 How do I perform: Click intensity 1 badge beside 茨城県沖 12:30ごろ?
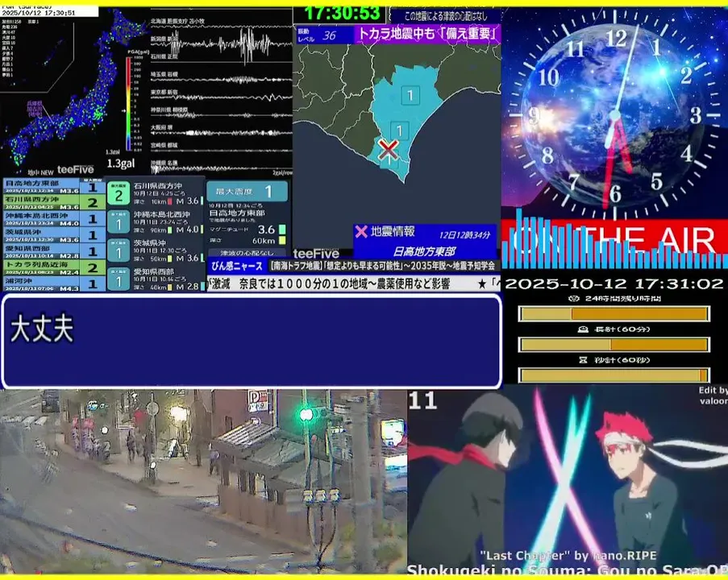(119, 251)
